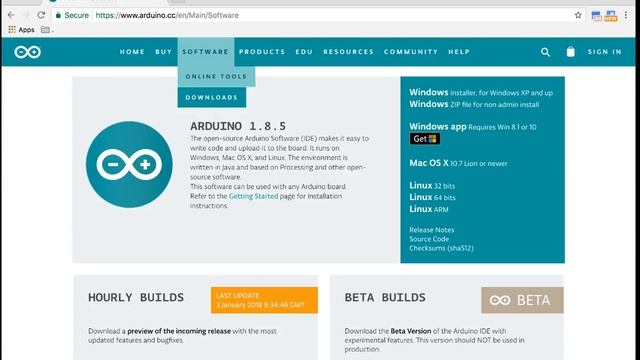Choose ONLINE TOOLS from Software dropdown
Screen dimensions: 640x360
coord(216,76)
